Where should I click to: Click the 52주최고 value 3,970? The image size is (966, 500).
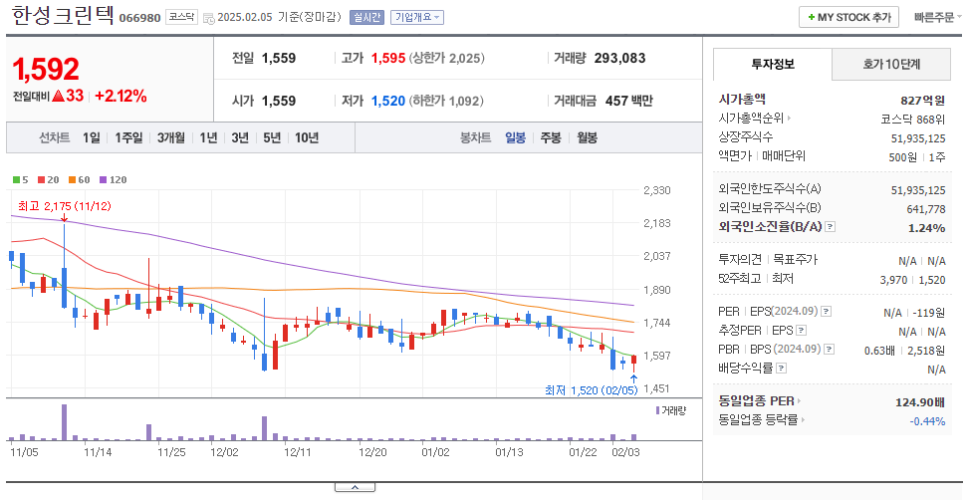[893, 280]
